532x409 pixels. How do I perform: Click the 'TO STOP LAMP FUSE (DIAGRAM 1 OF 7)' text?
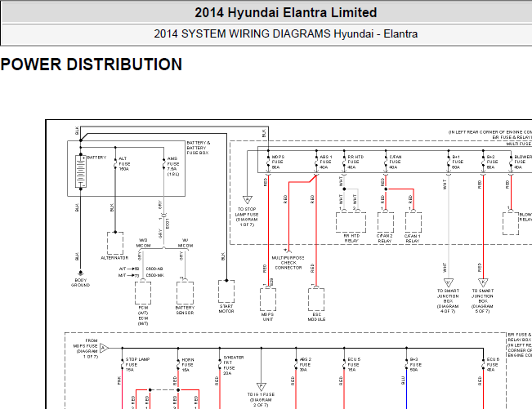(247, 217)
